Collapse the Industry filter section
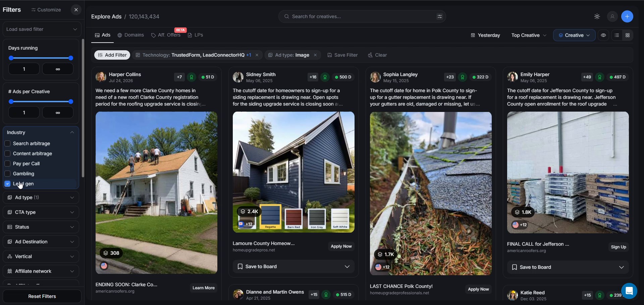 [x=41, y=132]
